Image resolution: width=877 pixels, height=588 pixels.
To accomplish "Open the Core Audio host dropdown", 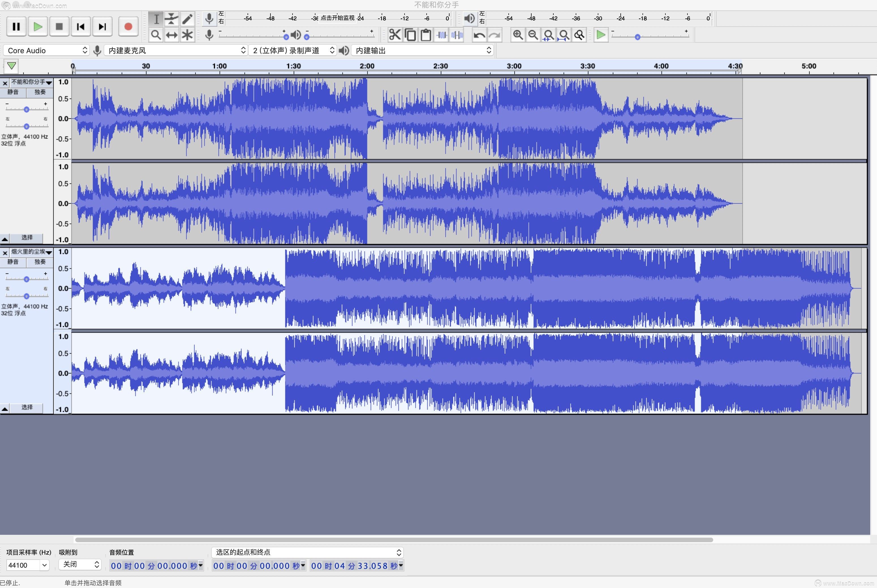I will (46, 50).
